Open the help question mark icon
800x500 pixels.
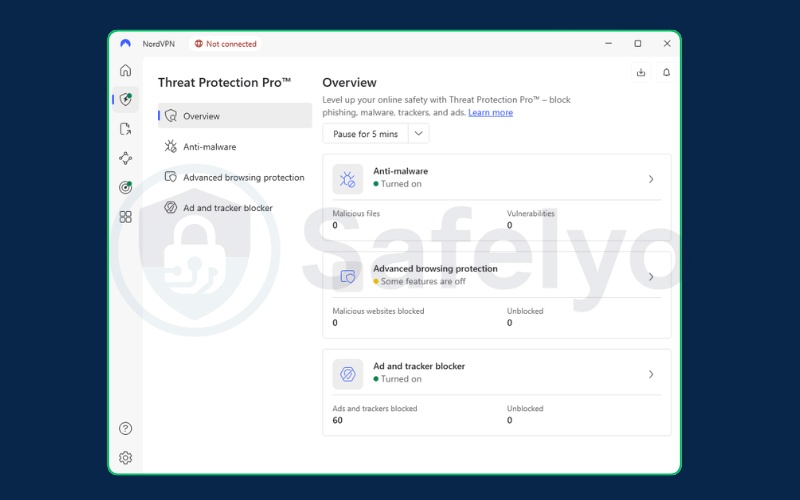[126, 428]
